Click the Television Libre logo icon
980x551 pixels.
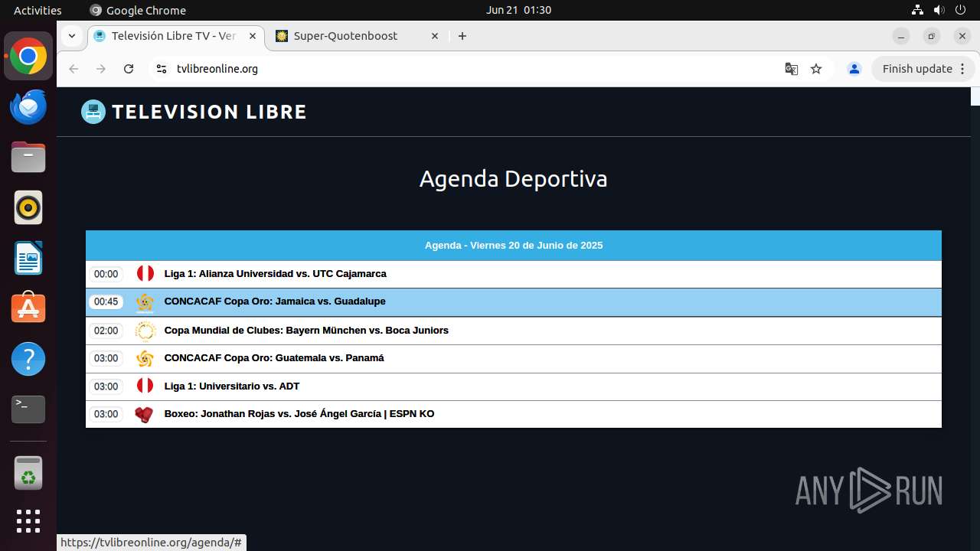pyautogui.click(x=93, y=112)
